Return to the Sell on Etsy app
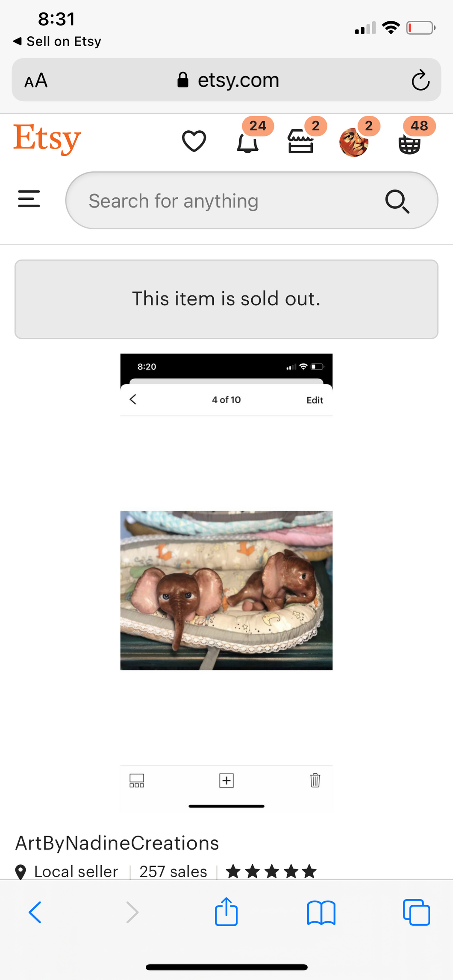The height and width of the screenshot is (980, 453). (x=57, y=41)
